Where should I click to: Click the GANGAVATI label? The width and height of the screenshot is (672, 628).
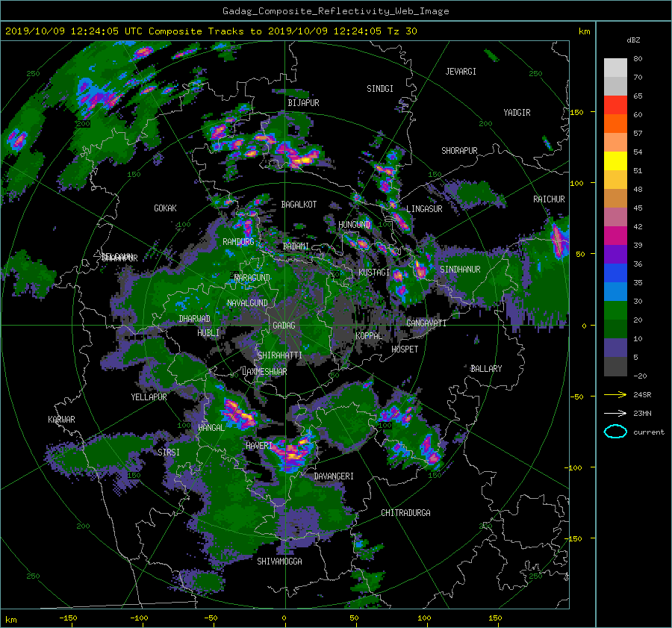click(426, 323)
